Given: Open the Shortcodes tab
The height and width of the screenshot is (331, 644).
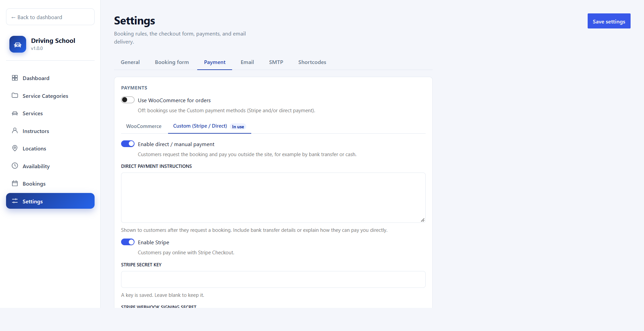Looking at the screenshot, I should point(312,62).
